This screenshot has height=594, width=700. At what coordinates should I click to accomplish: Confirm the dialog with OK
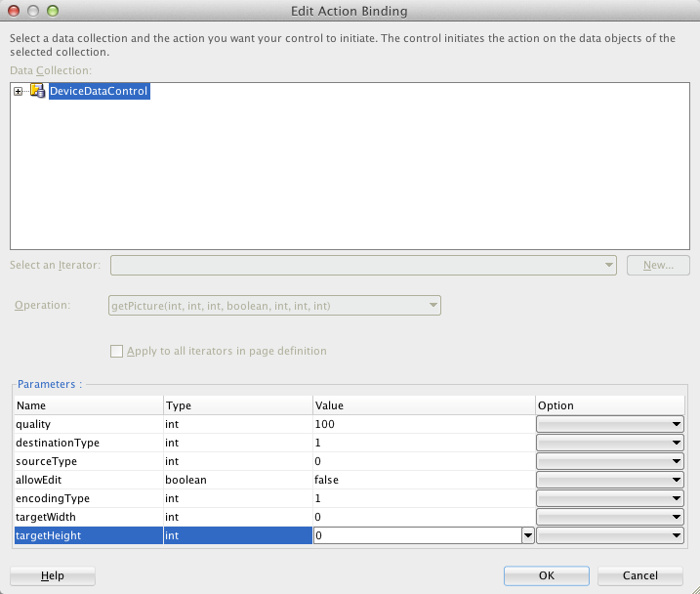pos(547,576)
